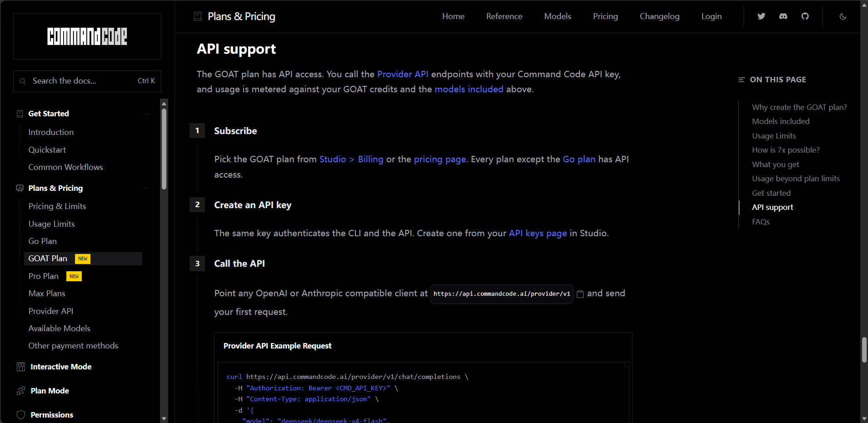Jump to 'Why create the GOAT plan?' section

tap(799, 107)
